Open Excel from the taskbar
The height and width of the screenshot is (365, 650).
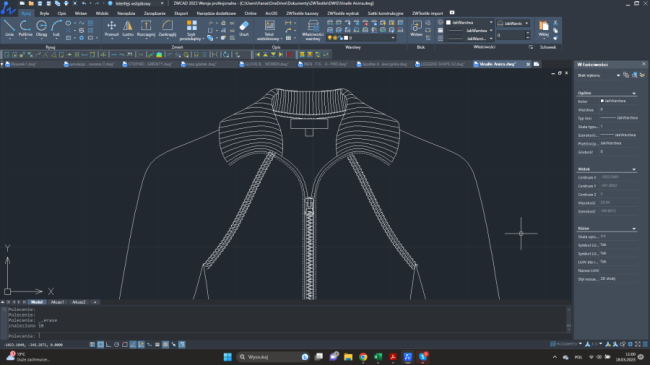tap(378, 357)
